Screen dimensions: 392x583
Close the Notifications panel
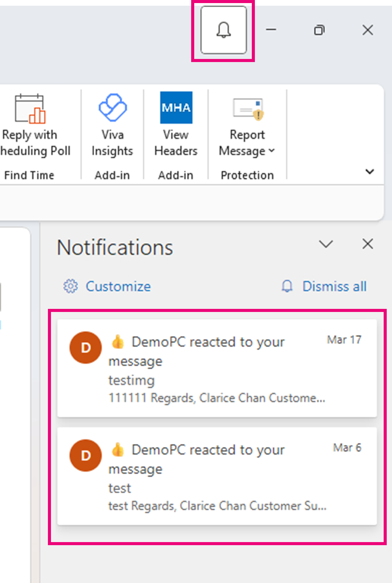[x=367, y=244]
